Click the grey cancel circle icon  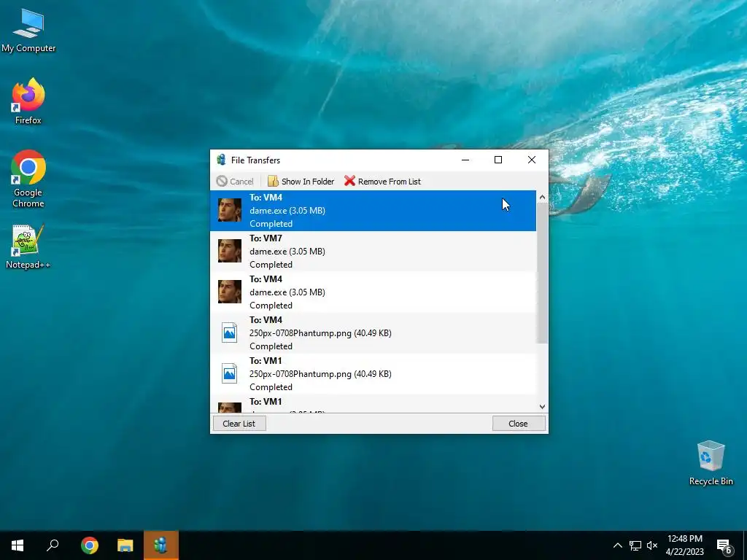point(222,181)
